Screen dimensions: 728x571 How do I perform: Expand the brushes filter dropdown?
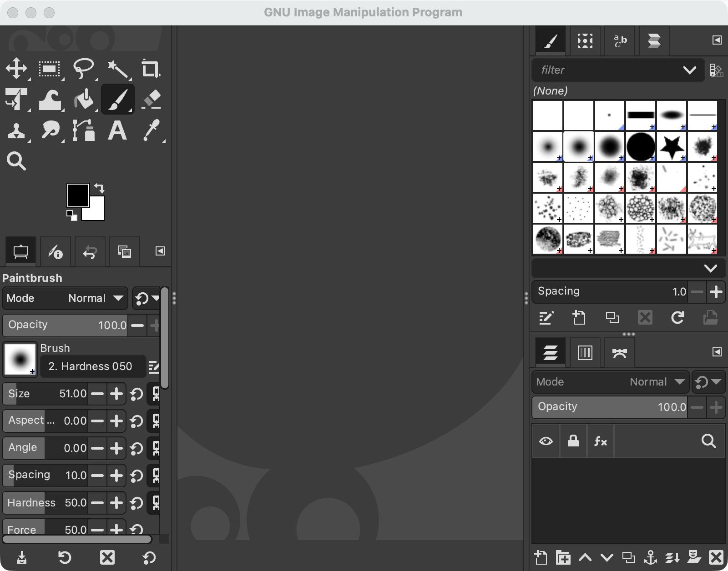pyautogui.click(x=690, y=70)
